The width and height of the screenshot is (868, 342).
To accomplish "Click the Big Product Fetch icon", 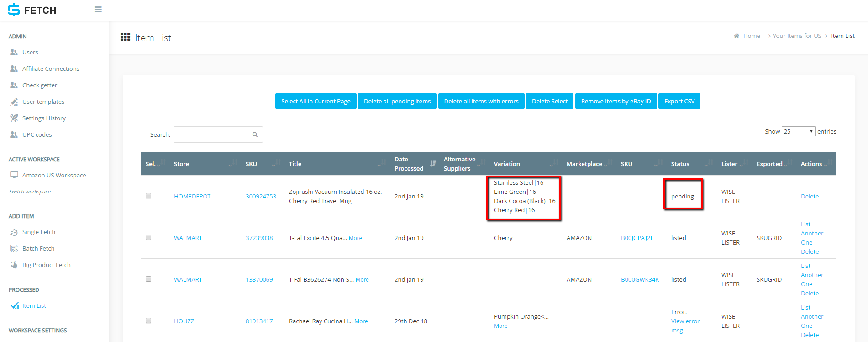I will point(14,265).
